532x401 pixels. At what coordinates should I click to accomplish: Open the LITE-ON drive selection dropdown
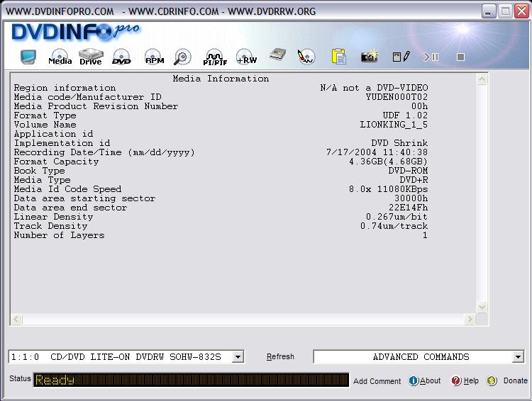(238, 356)
